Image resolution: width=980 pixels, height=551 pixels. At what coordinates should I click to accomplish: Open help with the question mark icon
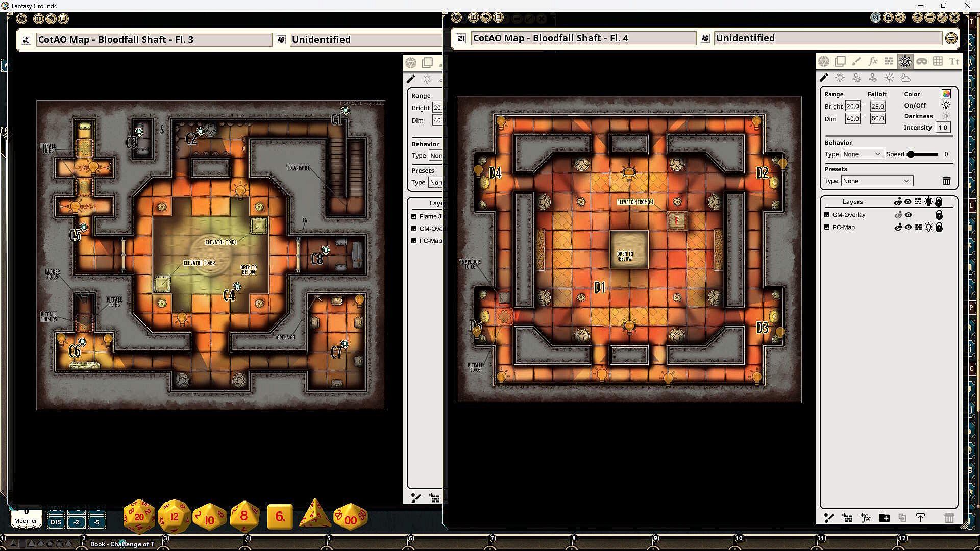918,17
